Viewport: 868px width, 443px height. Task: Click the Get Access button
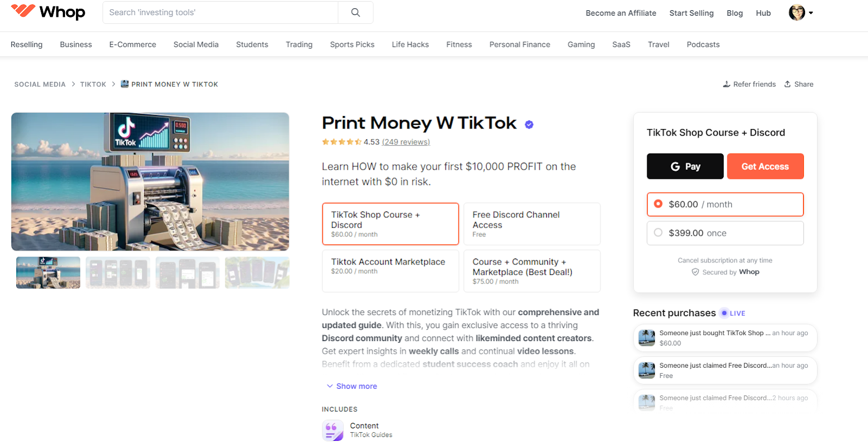click(x=765, y=166)
